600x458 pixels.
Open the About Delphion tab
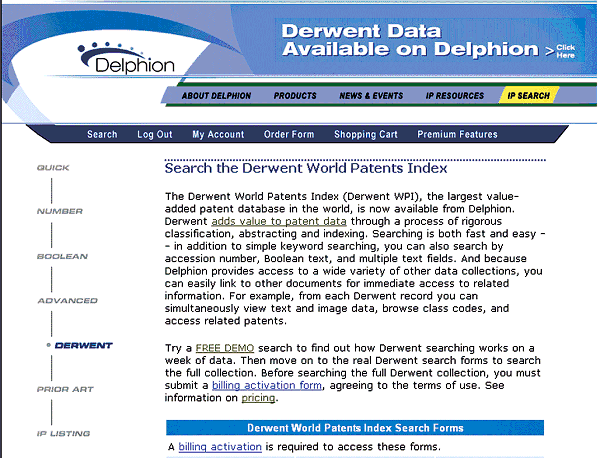click(x=216, y=96)
